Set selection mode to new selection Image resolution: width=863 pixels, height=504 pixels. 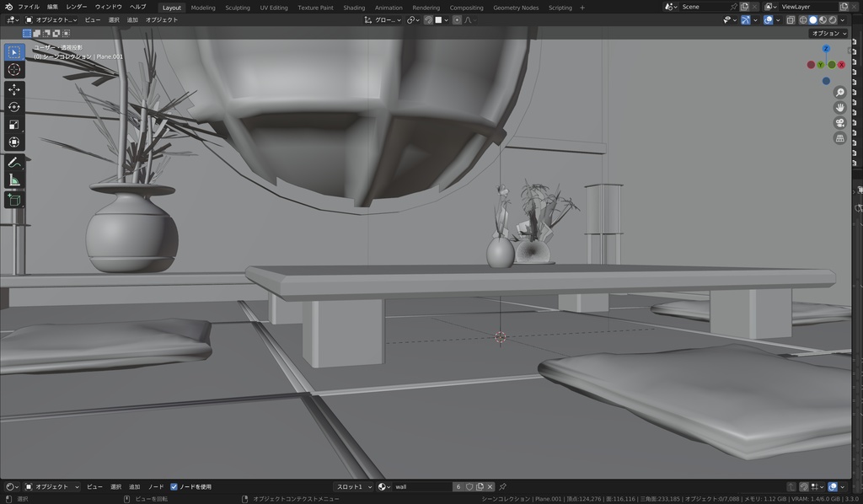pos(26,34)
